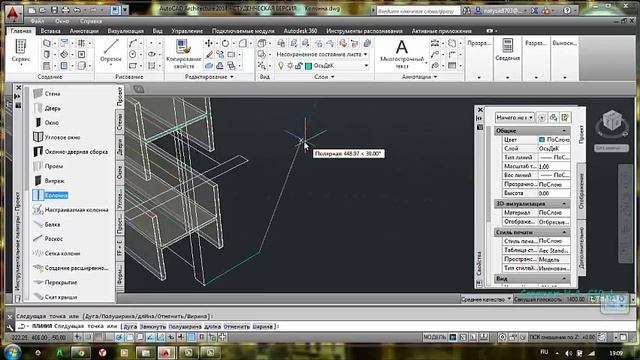The width and height of the screenshot is (640, 360).
Task: Select the Сетка колонн tool
Action: click(56, 253)
